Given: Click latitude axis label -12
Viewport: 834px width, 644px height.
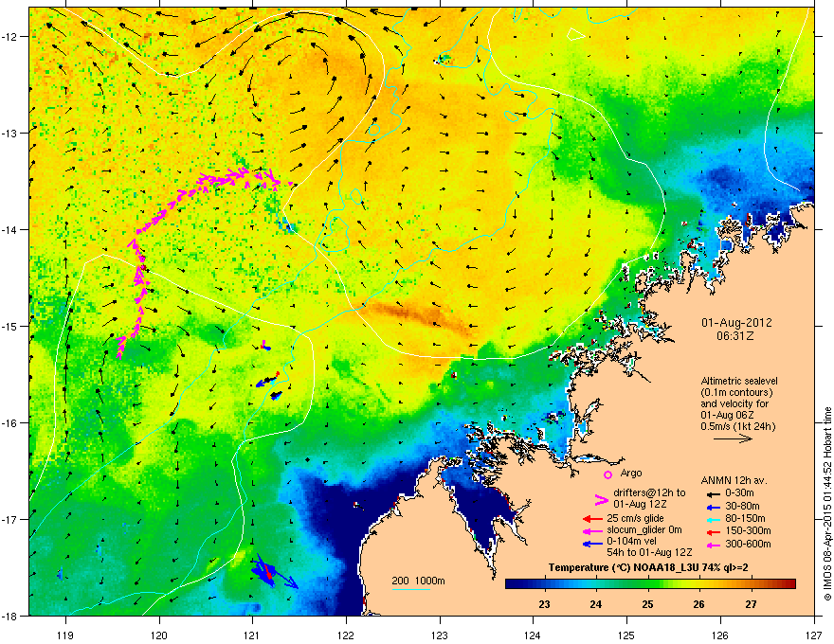Looking at the screenshot, I should (x=9, y=36).
